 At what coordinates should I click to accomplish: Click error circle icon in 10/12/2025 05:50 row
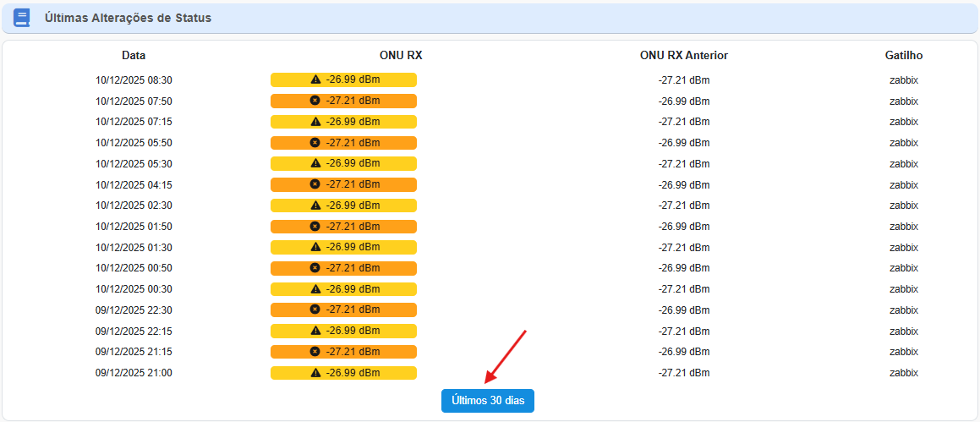[315, 143]
